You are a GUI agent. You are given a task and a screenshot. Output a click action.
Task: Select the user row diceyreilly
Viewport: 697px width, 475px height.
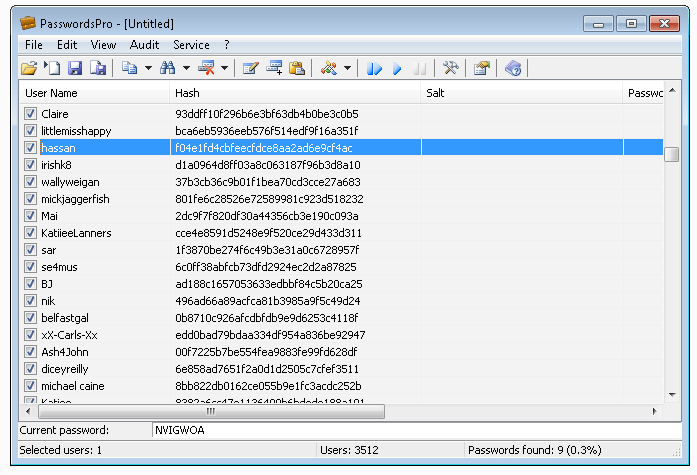[341, 369]
